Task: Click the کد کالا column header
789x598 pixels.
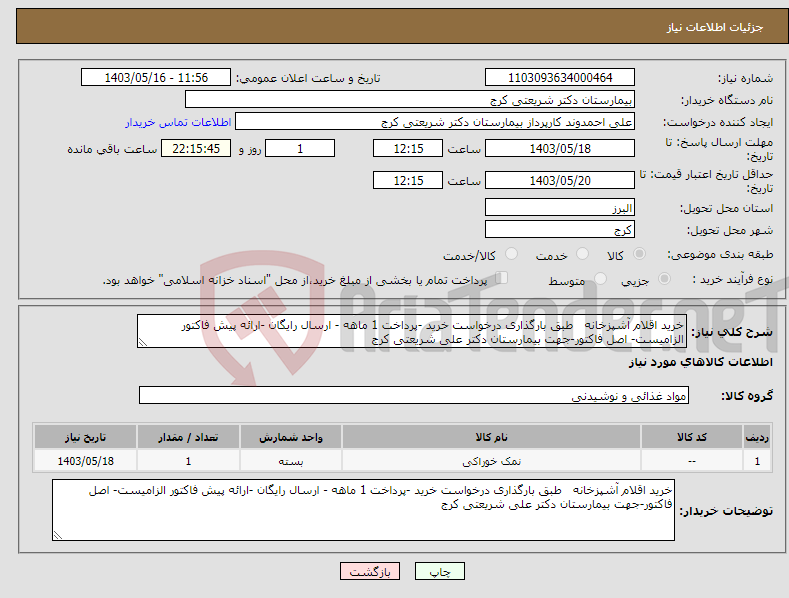Action: pos(691,437)
